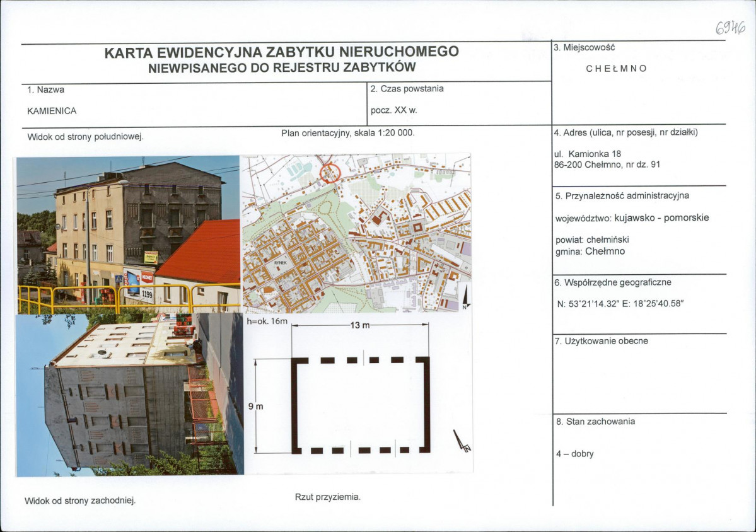Click the subtitle 'NIEWPISANEGO DO REJESTRU ZABYTKÓW'

[282, 67]
